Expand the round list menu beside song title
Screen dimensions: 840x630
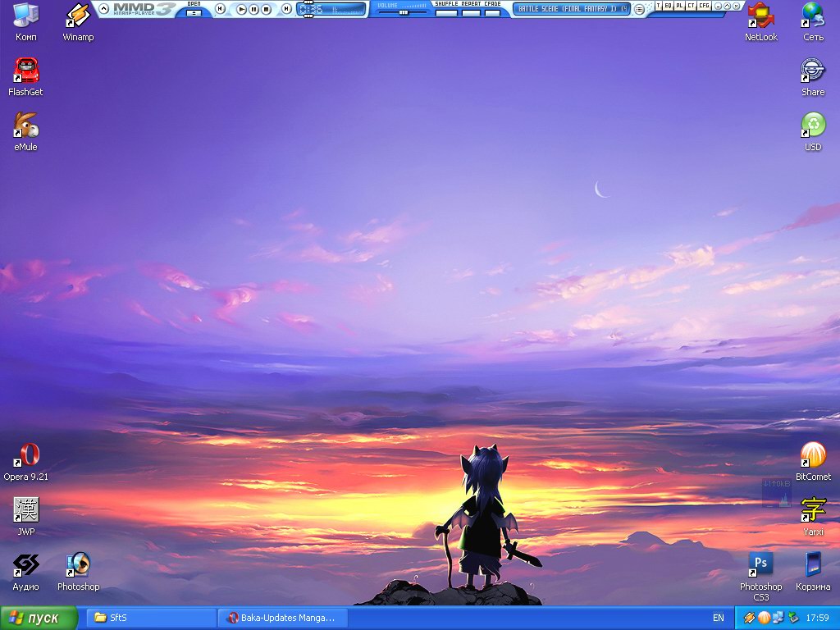coord(639,9)
